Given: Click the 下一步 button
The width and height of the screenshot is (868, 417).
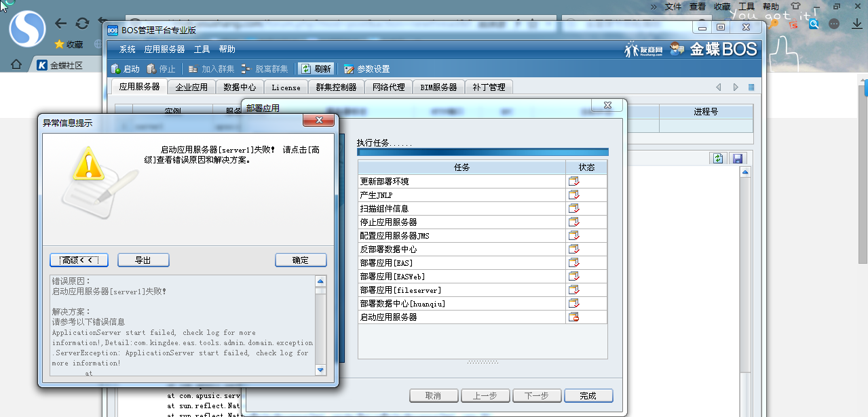Looking at the screenshot, I should [536, 396].
